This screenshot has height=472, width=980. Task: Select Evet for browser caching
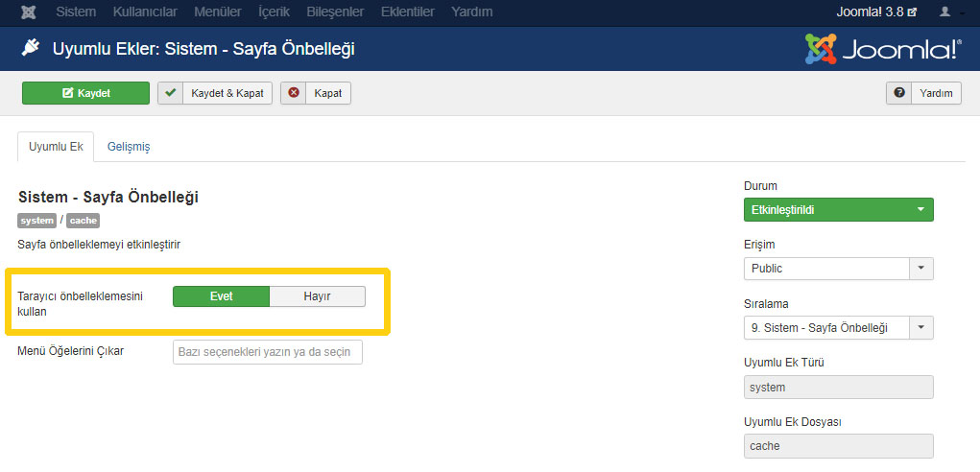[x=222, y=296]
